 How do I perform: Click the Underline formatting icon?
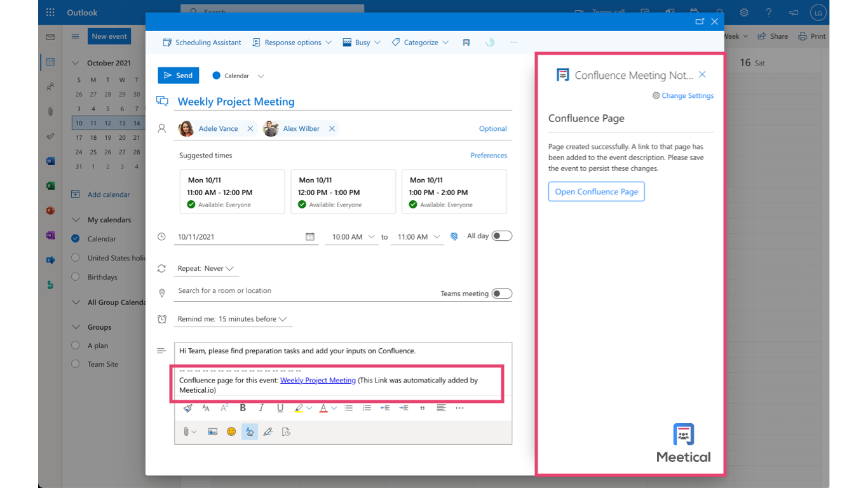tap(280, 408)
